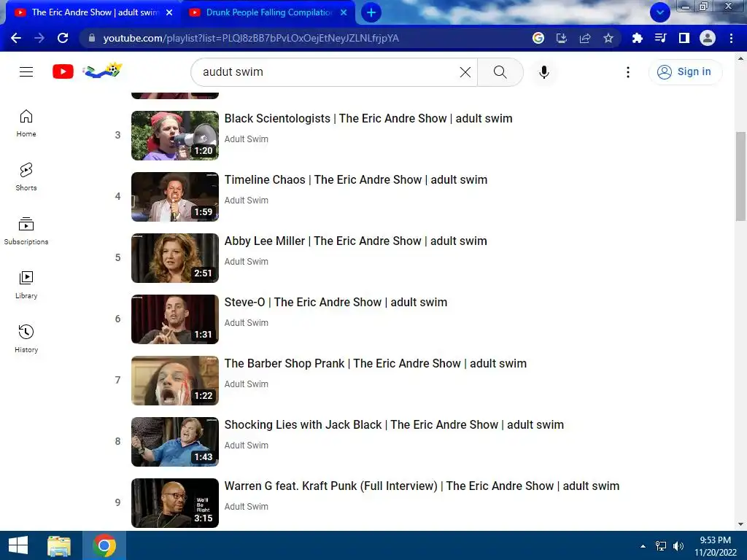Open Shocking Lies with Jack Black title
The height and width of the screenshot is (560, 747).
click(x=394, y=425)
